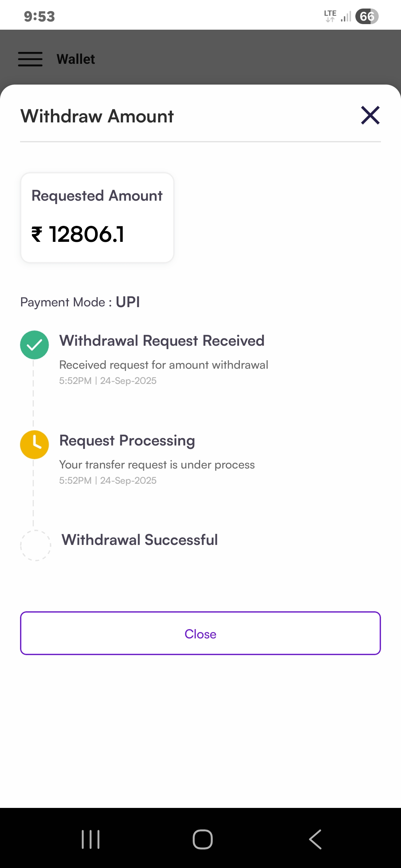The height and width of the screenshot is (868, 401).
Task: Tap the Android home navigation icon
Action: point(202,839)
